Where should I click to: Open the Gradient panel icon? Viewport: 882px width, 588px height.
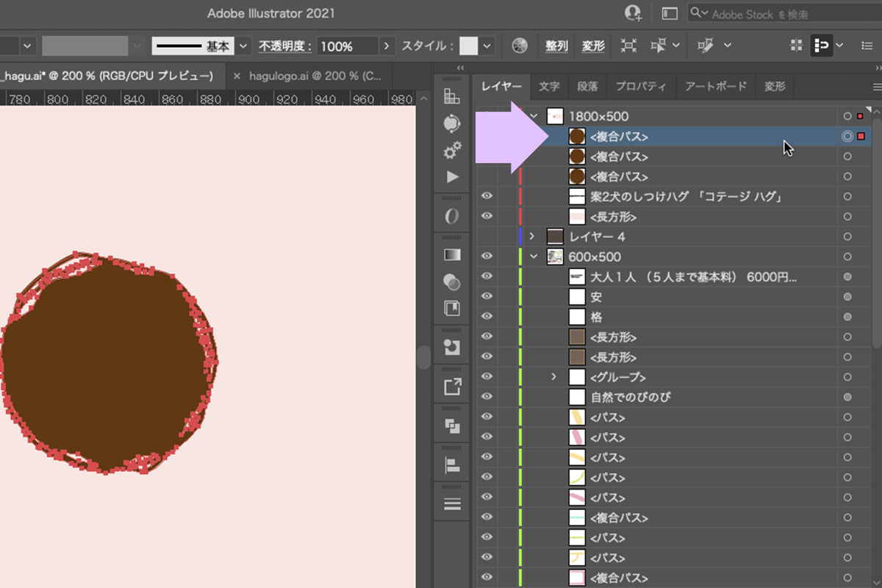[x=452, y=255]
